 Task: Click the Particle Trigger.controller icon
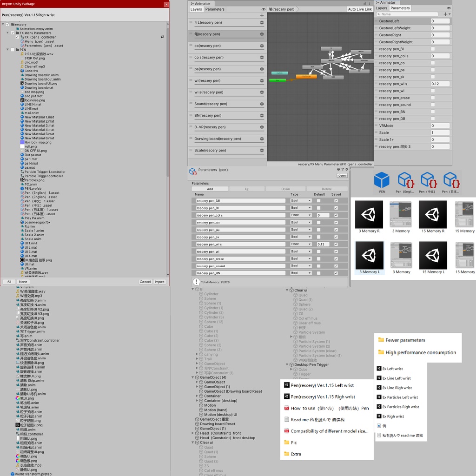coord(22,176)
